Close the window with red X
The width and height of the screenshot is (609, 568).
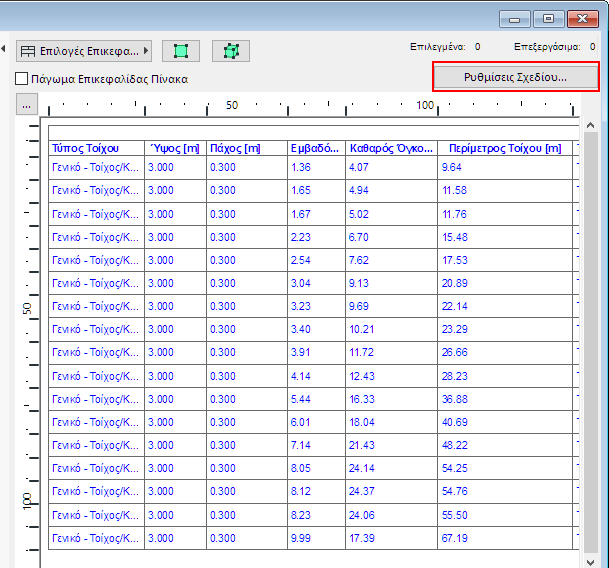[581, 18]
